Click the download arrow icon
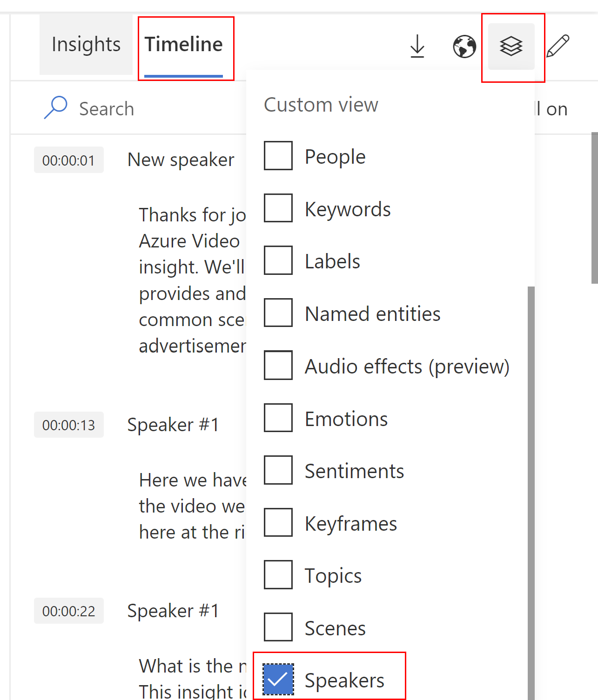 pos(417,46)
